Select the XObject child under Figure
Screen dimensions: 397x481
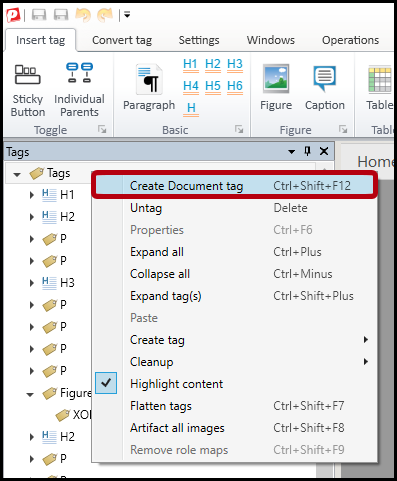click(73, 415)
